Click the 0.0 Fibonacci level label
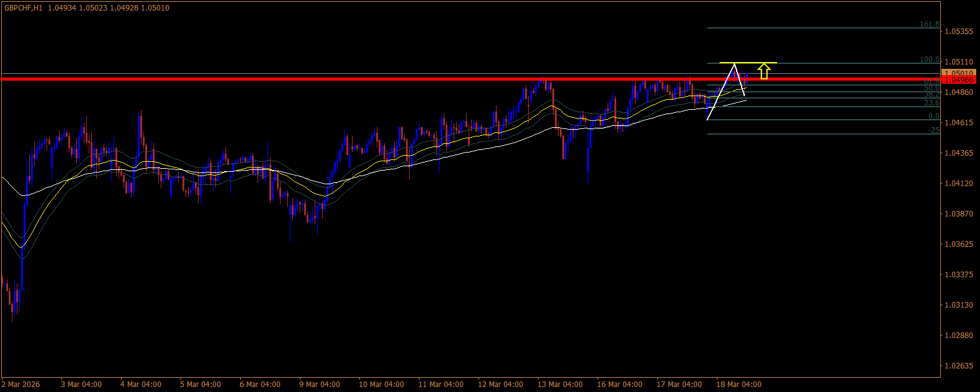 click(933, 116)
